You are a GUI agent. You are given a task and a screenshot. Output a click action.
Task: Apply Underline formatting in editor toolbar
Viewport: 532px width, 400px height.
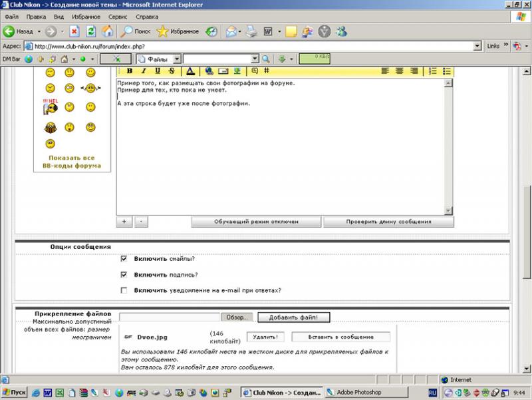158,71
